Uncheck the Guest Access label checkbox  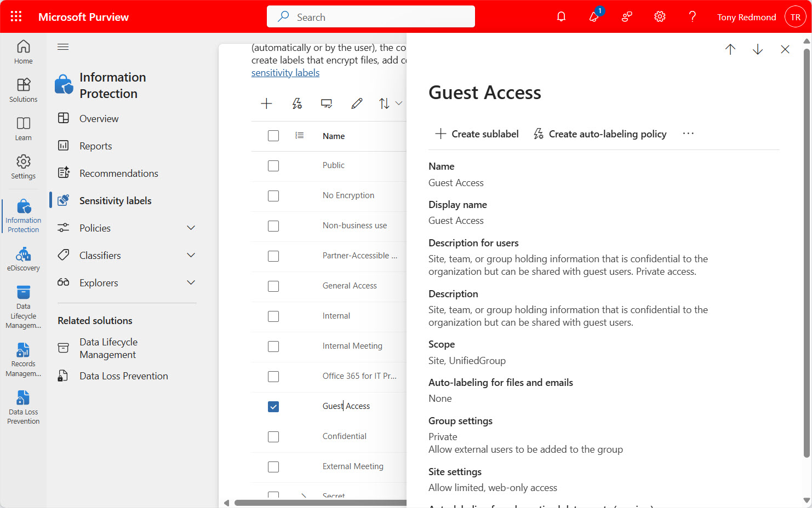click(273, 407)
